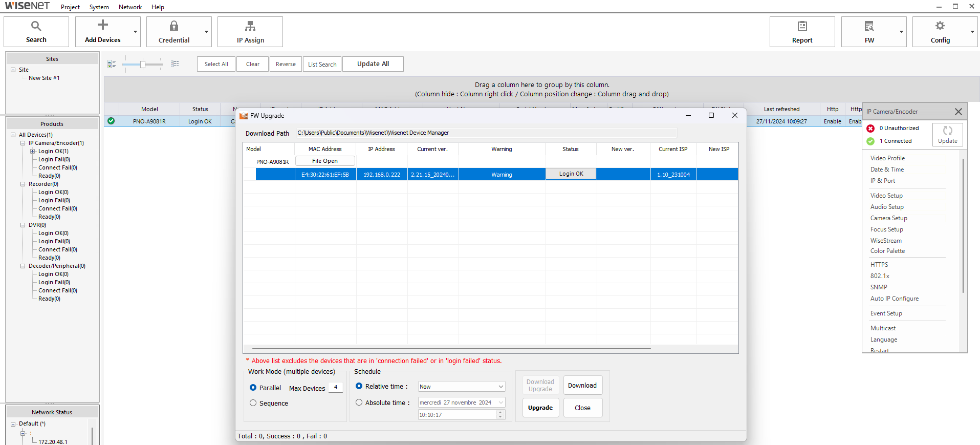Image resolution: width=980 pixels, height=445 pixels.
Task: Open the FW dropdown arrow
Action: click(901, 32)
